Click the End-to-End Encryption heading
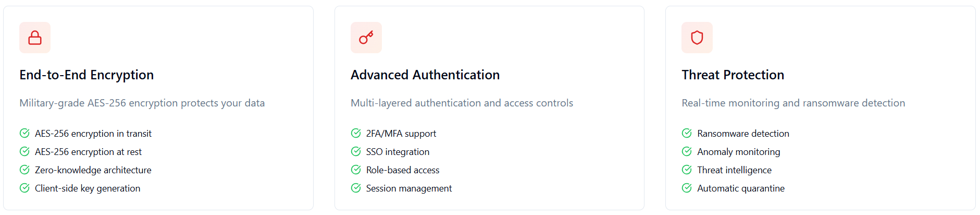980x215 pixels. (86, 75)
